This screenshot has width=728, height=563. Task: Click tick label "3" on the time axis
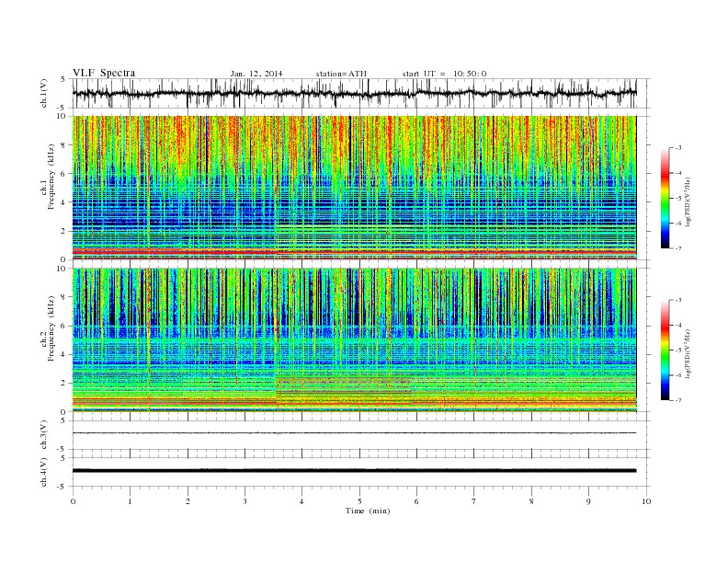pos(245,501)
